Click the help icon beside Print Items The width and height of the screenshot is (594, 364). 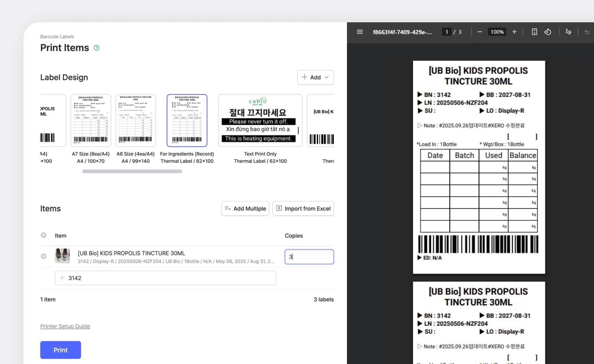(97, 48)
